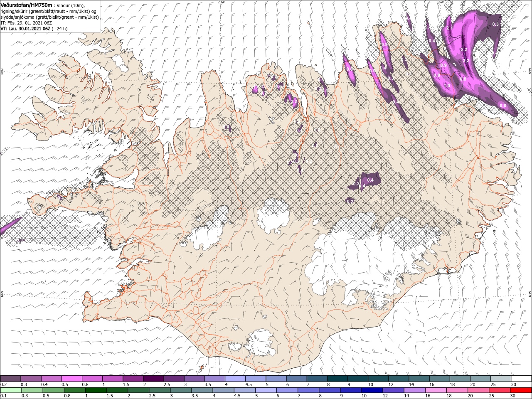Click the '0.2' value below the central snow patch

[350, 201]
